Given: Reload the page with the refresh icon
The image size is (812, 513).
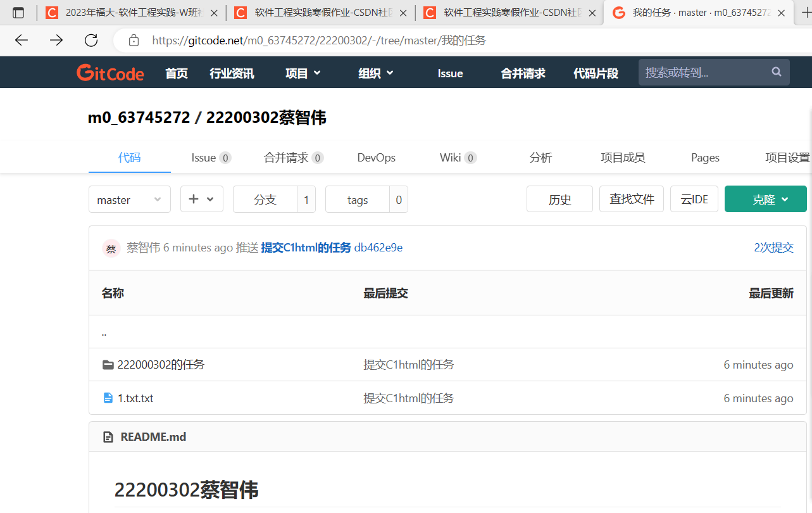Looking at the screenshot, I should tap(91, 41).
